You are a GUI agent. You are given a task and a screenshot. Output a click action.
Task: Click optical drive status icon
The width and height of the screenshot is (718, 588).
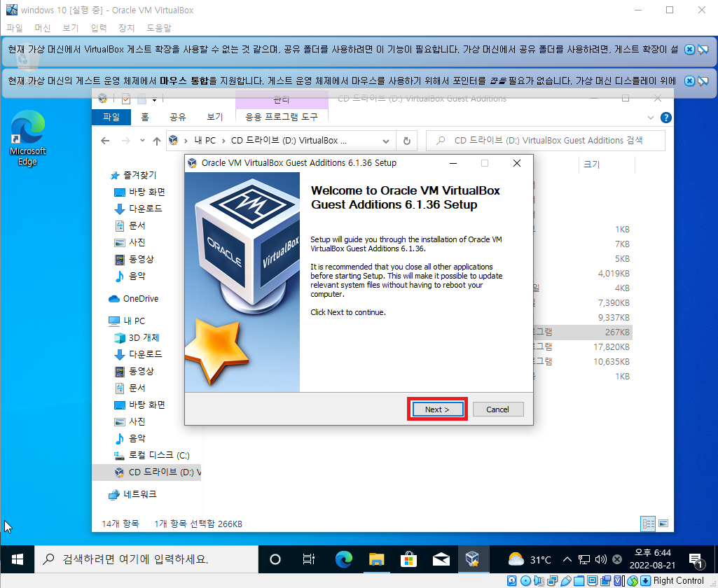pos(525,581)
